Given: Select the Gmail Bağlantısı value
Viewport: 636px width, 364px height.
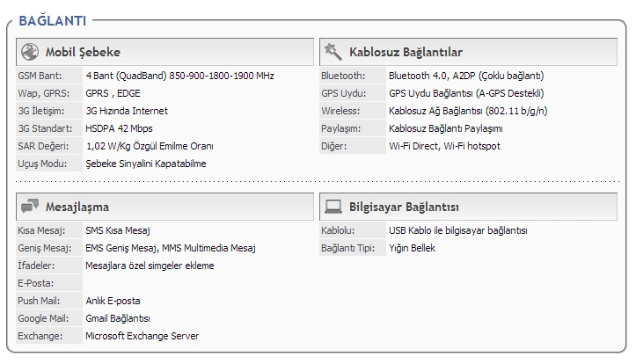Looking at the screenshot, I should 118,318.
